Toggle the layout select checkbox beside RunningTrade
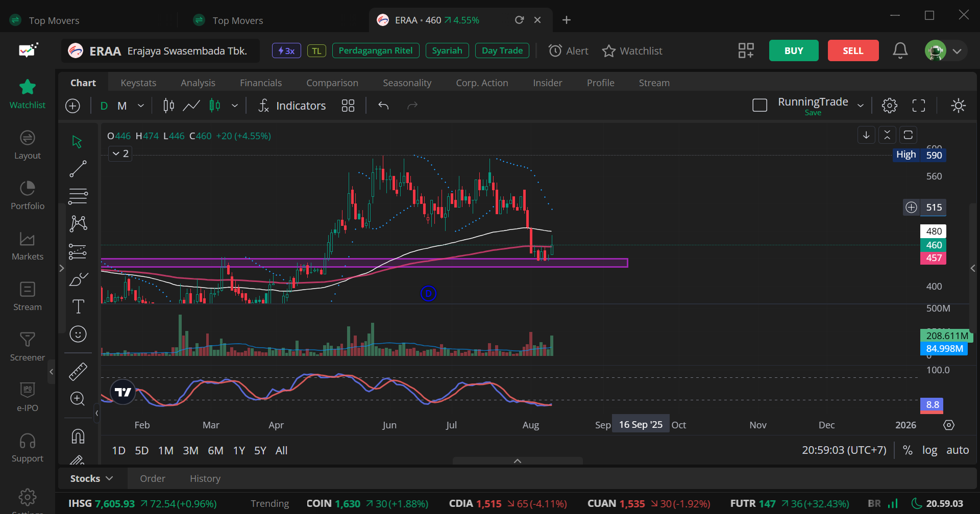The image size is (980, 514). coord(760,106)
